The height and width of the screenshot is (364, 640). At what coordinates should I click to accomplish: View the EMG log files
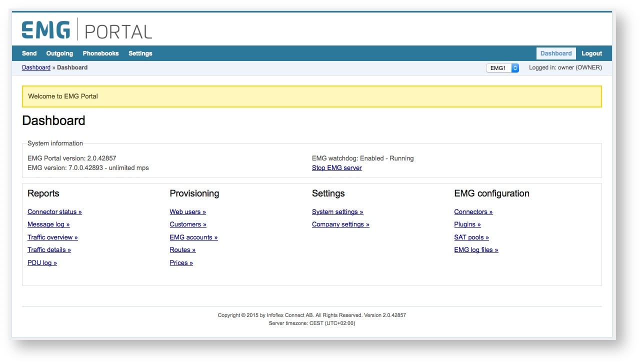[x=475, y=249]
